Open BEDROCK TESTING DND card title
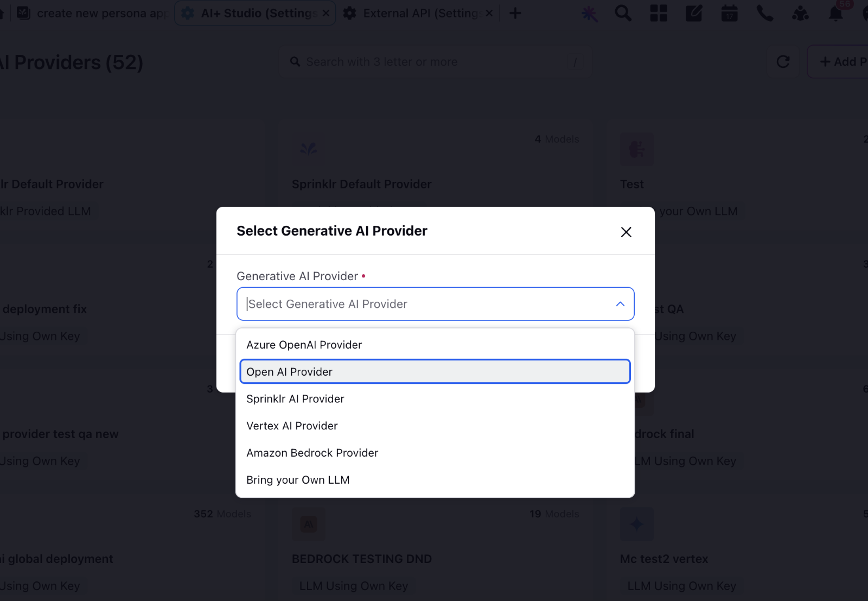 tap(362, 559)
